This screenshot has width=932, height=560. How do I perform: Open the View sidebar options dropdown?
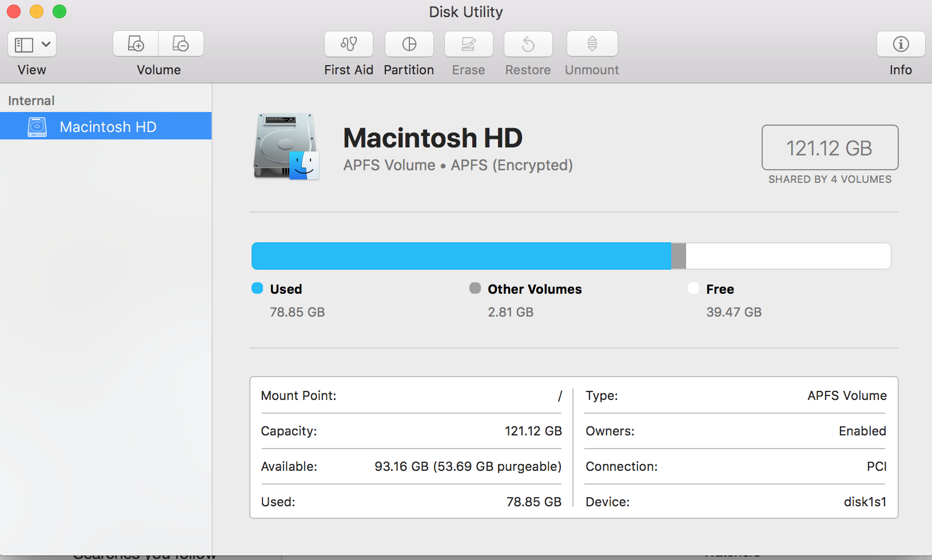[x=32, y=44]
